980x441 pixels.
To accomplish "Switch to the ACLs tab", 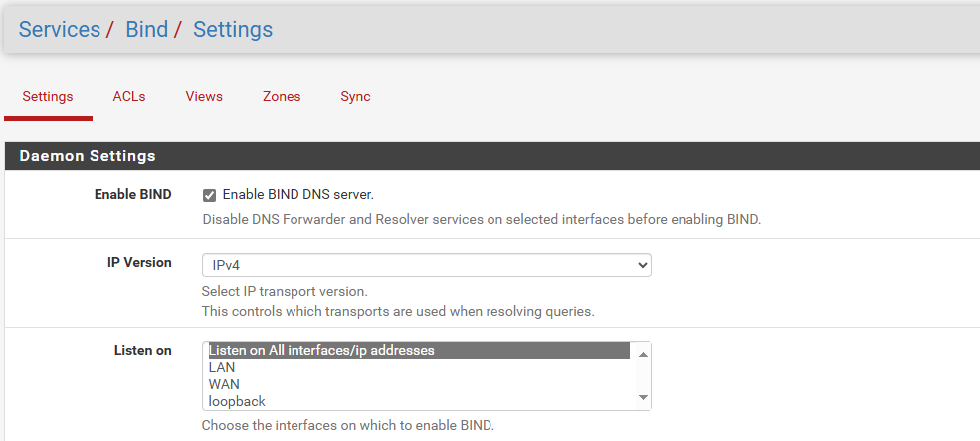I will 129,97.
